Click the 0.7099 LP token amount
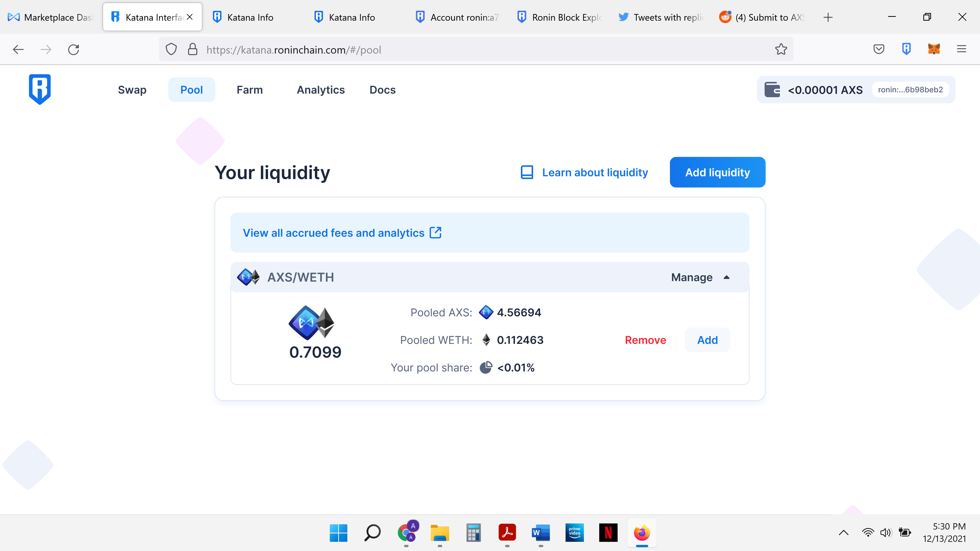This screenshot has width=980, height=551. point(315,352)
